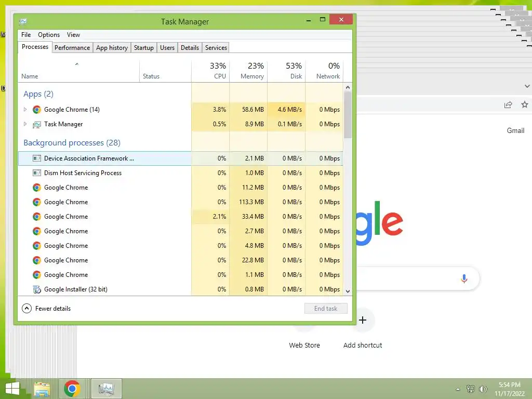Sort by the Network column header
532x399 pixels.
pyautogui.click(x=324, y=71)
